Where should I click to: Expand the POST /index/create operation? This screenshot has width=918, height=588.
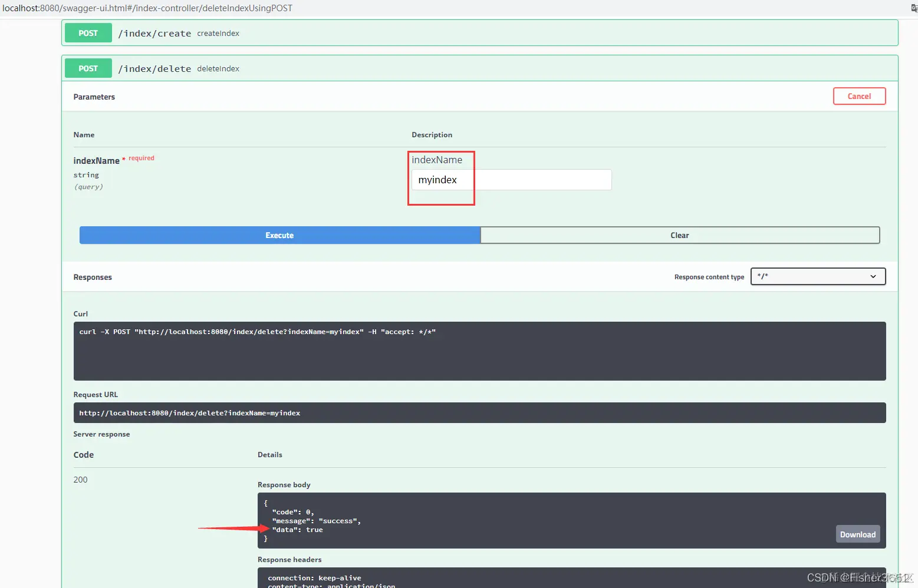(x=479, y=33)
